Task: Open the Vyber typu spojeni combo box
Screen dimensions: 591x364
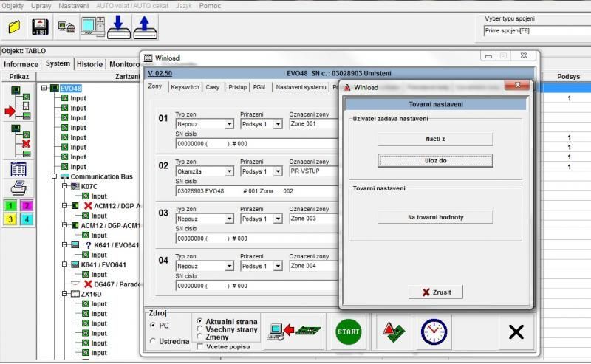Action: (x=536, y=31)
